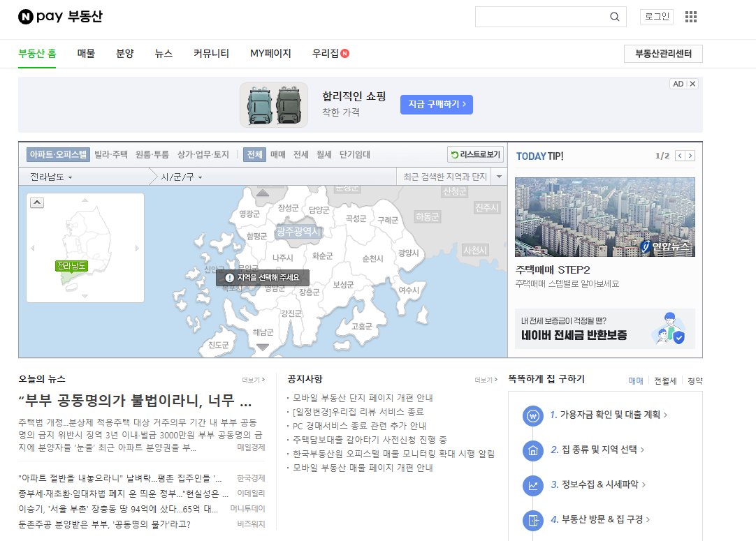Show next TODAY TIP slide
The height and width of the screenshot is (541, 756).
click(x=690, y=156)
